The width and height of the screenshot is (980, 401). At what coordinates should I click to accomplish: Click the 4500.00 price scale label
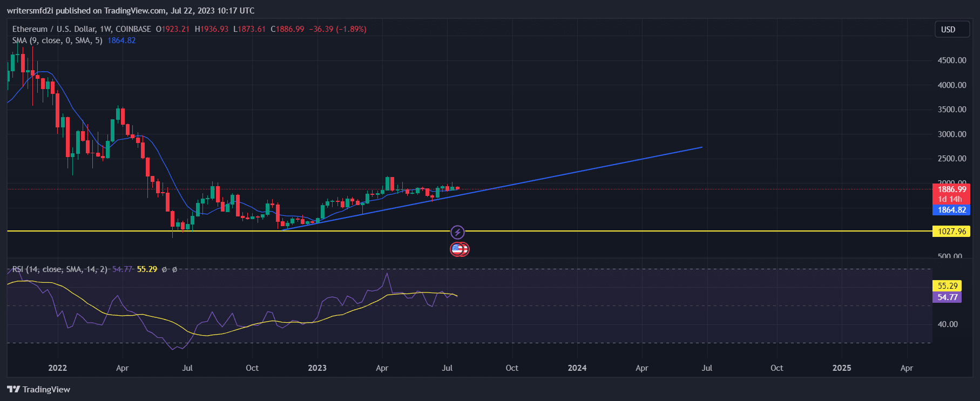point(951,60)
